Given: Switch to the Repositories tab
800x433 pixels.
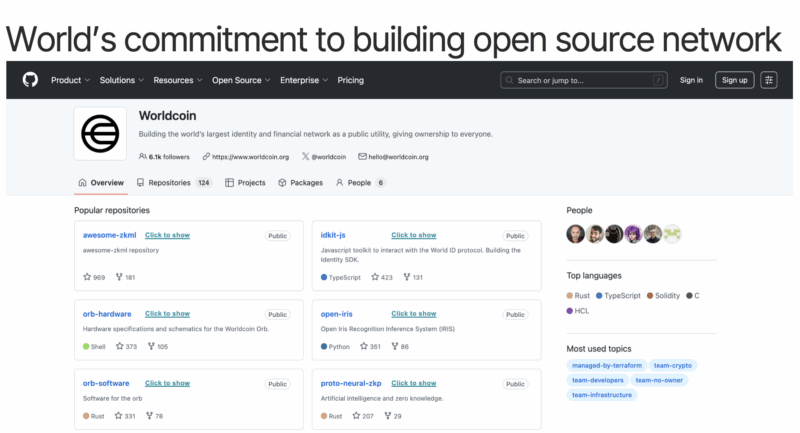Looking at the screenshot, I should coord(174,183).
